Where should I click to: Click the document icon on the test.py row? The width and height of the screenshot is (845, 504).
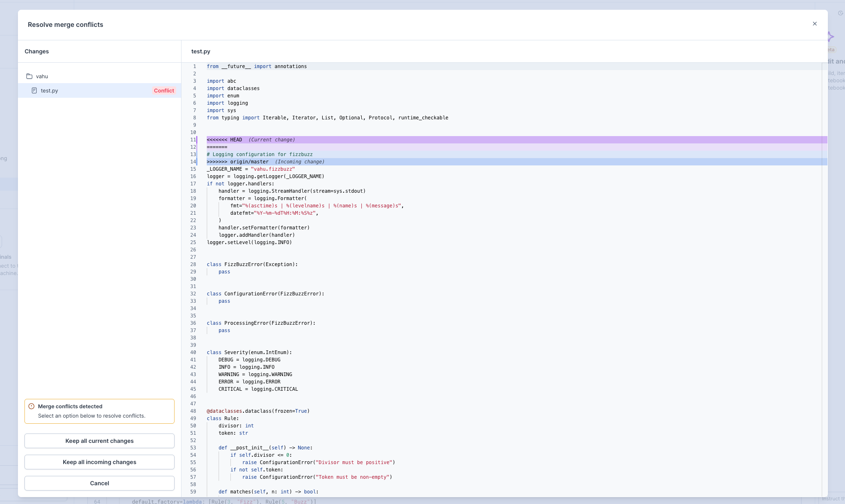(x=34, y=90)
